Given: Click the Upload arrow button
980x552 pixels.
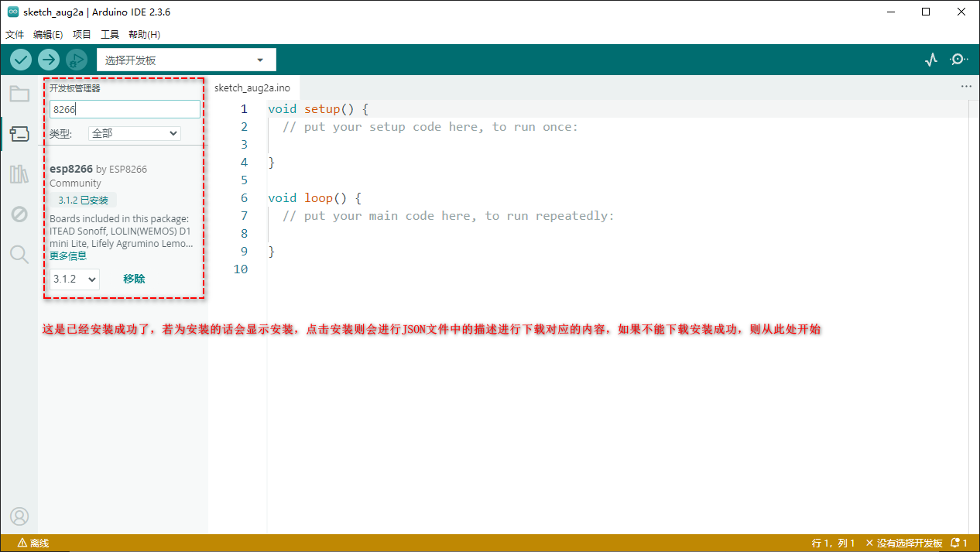Looking at the screenshot, I should 49,60.
